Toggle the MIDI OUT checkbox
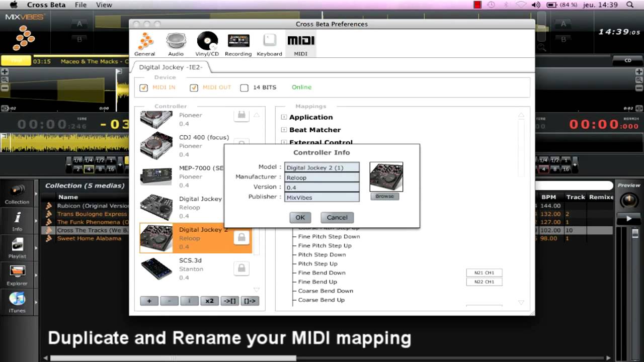This screenshot has height=362, width=644. (194, 87)
